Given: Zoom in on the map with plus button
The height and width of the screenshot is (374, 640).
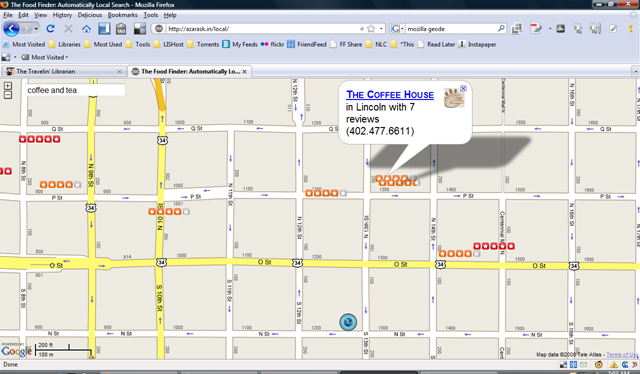Looking at the screenshot, I should [8, 86].
